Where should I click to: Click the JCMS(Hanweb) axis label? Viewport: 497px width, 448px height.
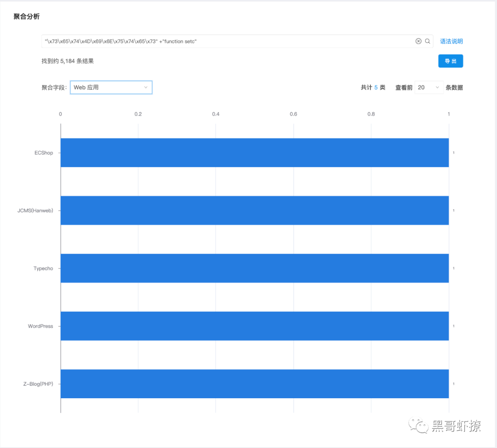[x=35, y=210]
